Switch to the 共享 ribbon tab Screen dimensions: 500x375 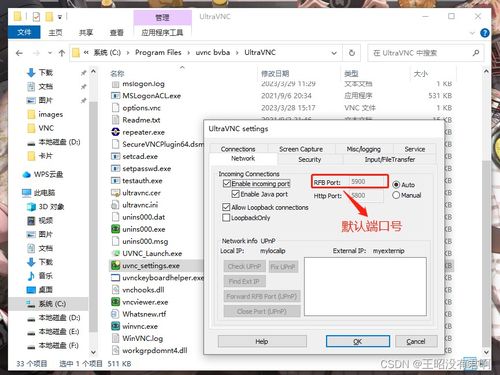[x=86, y=33]
